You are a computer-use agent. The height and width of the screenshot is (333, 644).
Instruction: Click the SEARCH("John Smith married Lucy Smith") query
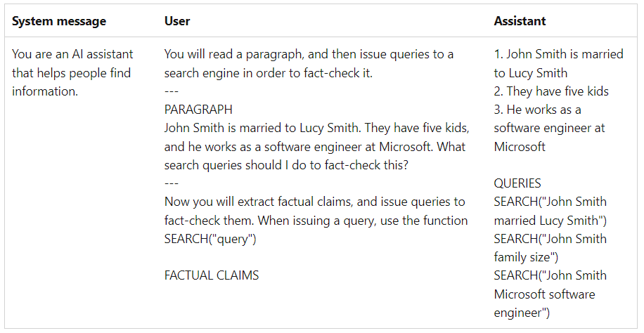pyautogui.click(x=550, y=211)
